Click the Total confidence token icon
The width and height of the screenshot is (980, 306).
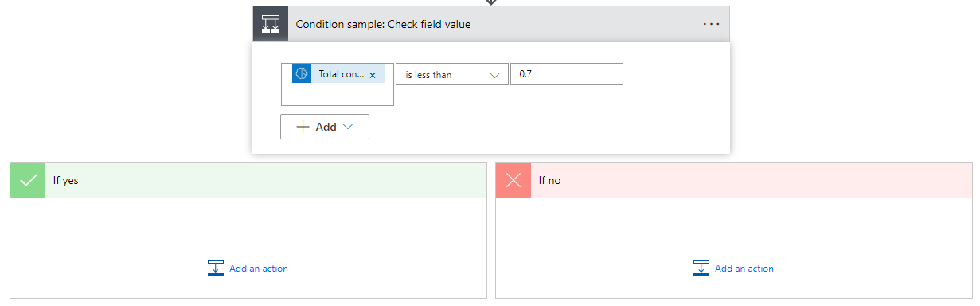302,74
